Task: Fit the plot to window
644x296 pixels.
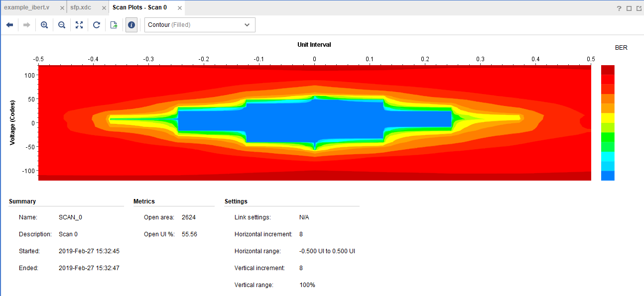Action: tap(79, 25)
